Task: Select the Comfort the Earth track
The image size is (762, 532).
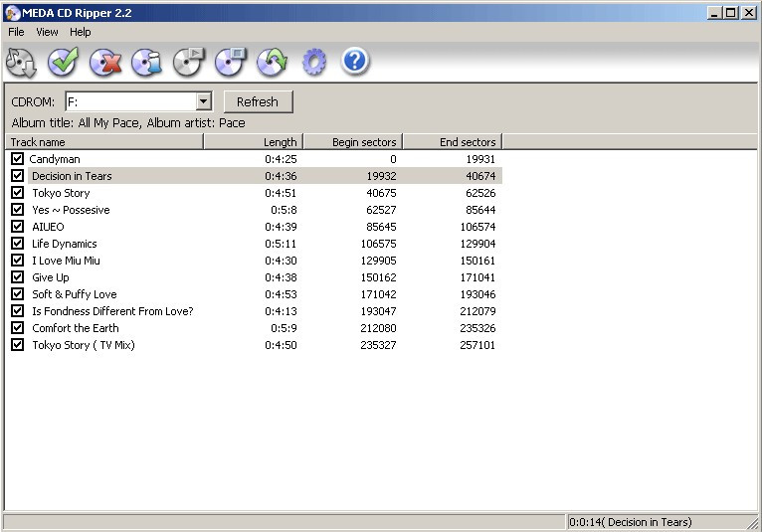Action: (76, 328)
